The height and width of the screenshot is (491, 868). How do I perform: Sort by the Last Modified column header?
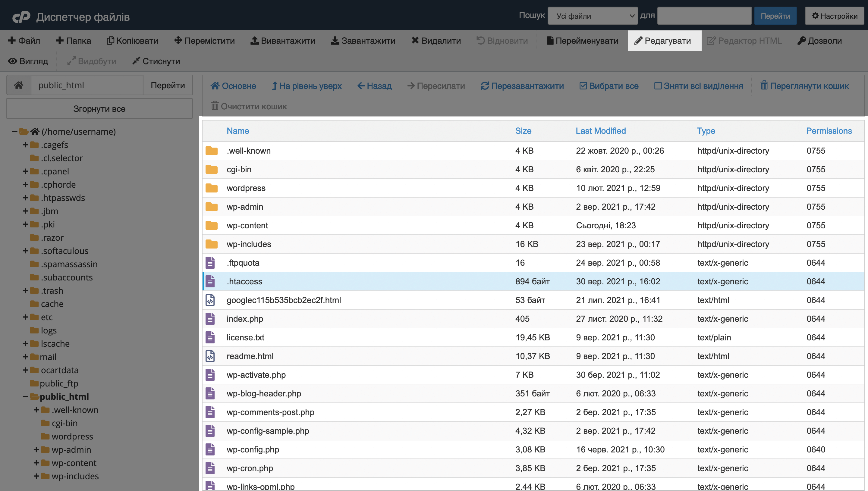[x=600, y=131]
